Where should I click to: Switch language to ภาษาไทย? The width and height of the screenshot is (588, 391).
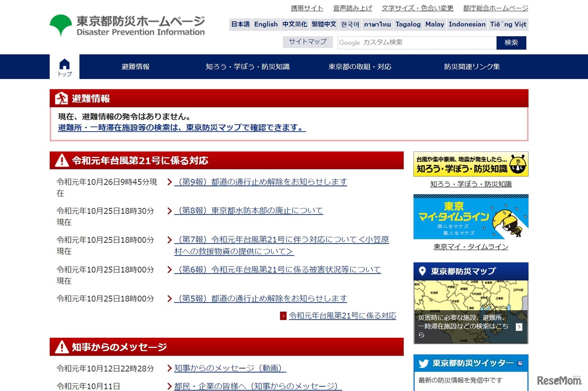point(377,24)
